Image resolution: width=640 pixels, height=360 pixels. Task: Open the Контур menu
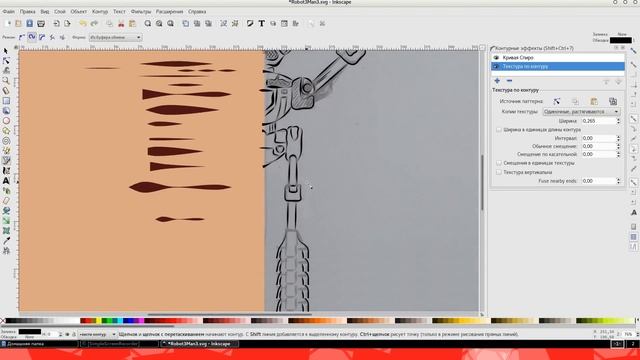point(100,12)
